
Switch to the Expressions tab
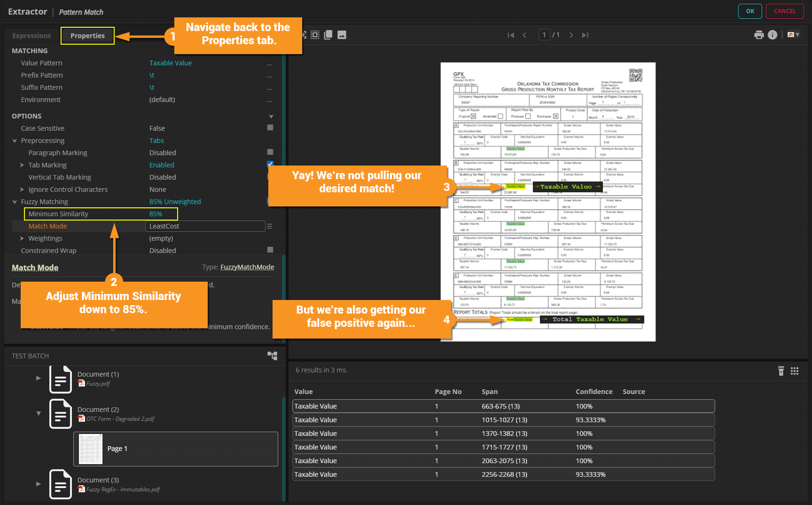[x=31, y=36]
